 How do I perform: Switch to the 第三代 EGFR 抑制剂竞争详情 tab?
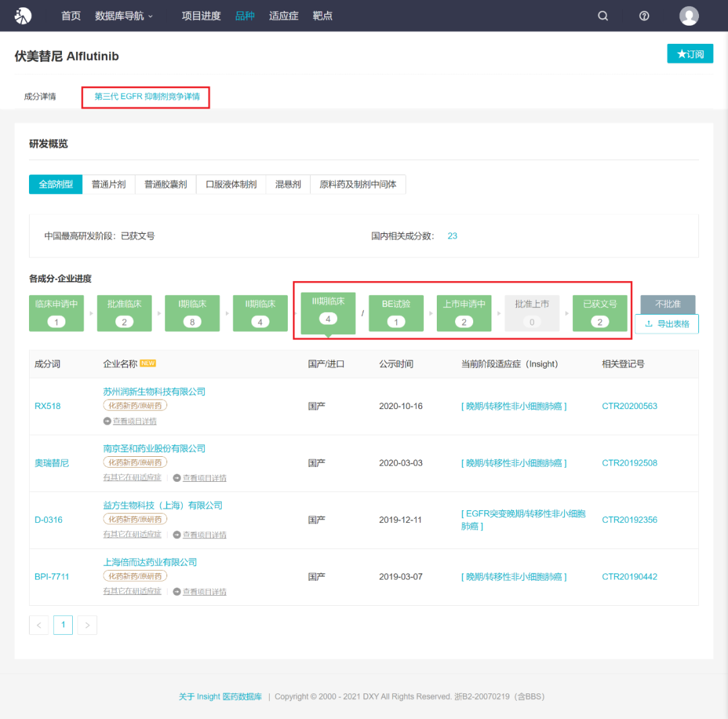pyautogui.click(x=147, y=96)
